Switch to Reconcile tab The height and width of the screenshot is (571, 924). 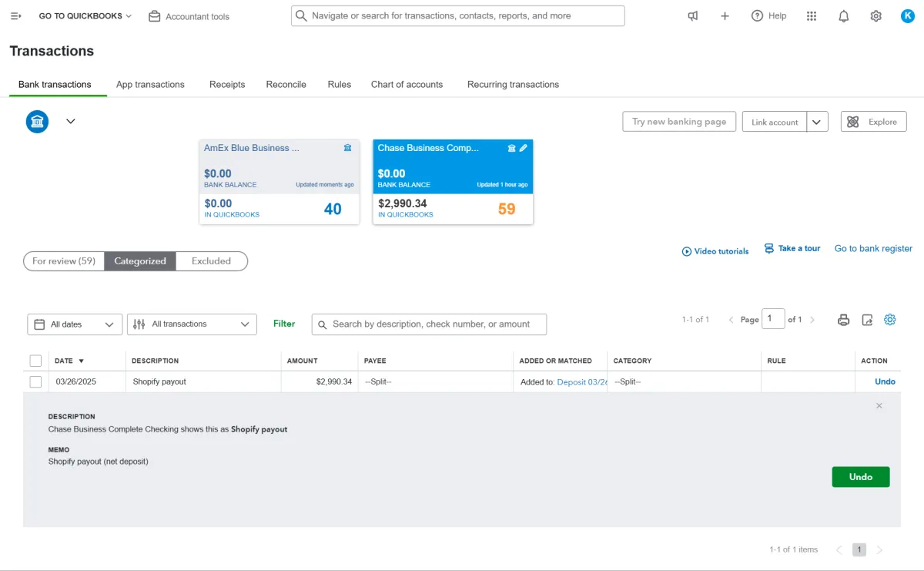pos(286,85)
